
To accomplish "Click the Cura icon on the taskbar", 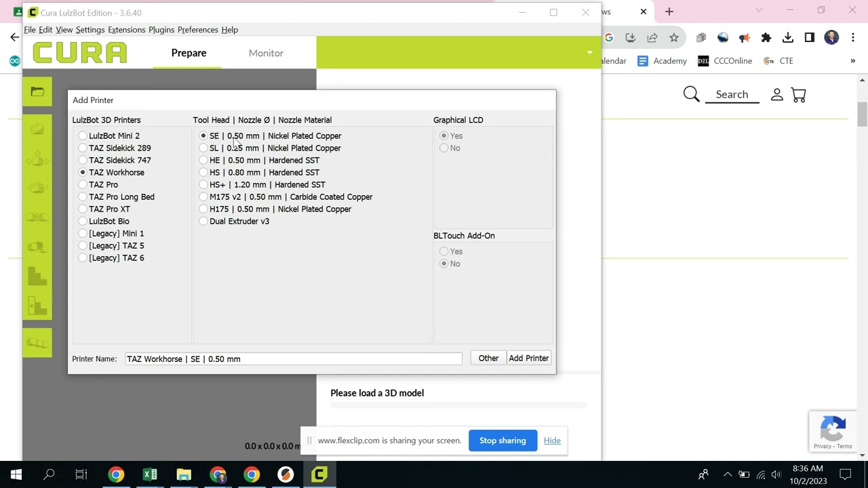I will (x=319, y=474).
